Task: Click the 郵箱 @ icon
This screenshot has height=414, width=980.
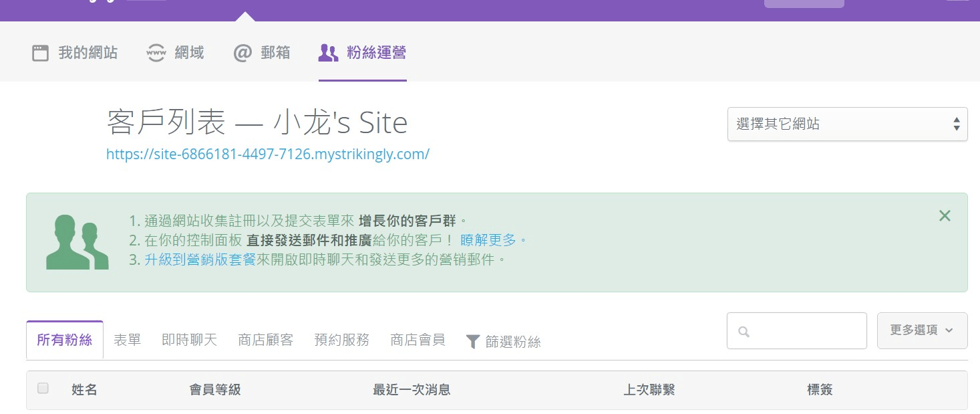Action: point(242,53)
